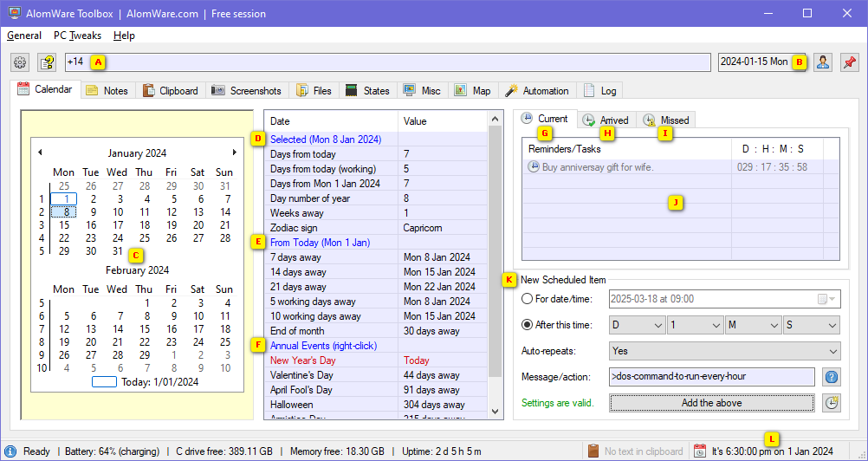
Task: Click the date list vertical scrollbar
Action: pos(495,260)
